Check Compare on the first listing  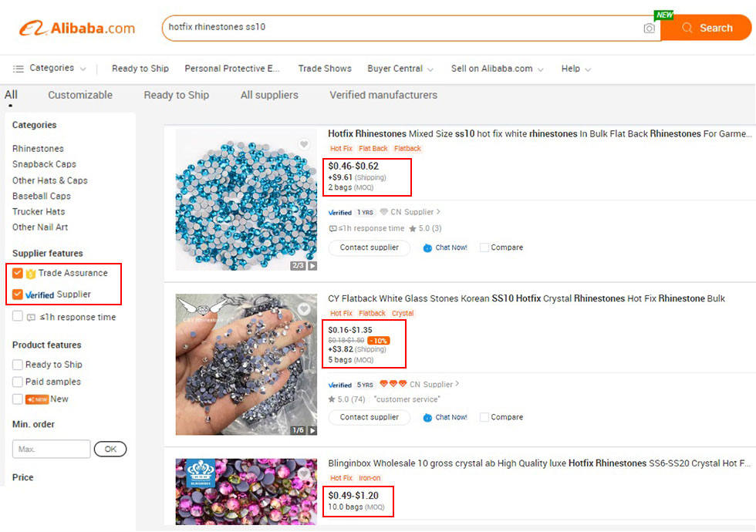point(483,247)
